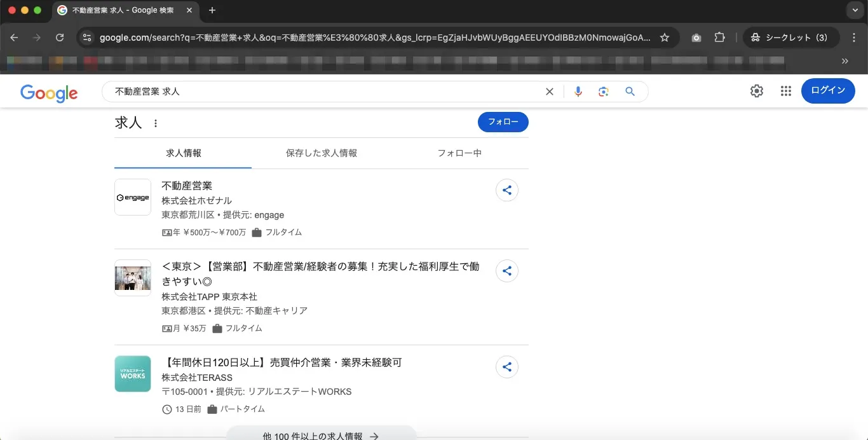The width and height of the screenshot is (868, 440).
Task: Go back using browser back arrow
Action: coord(14,38)
